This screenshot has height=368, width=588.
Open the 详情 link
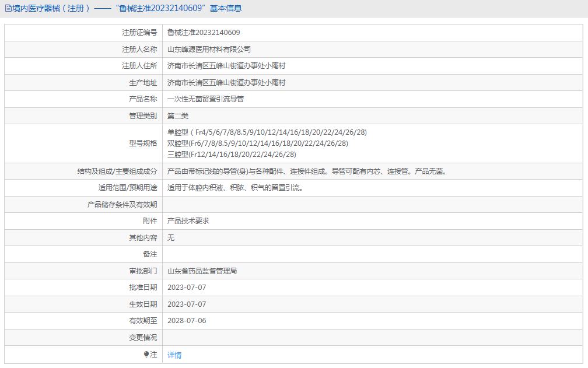pyautogui.click(x=174, y=355)
